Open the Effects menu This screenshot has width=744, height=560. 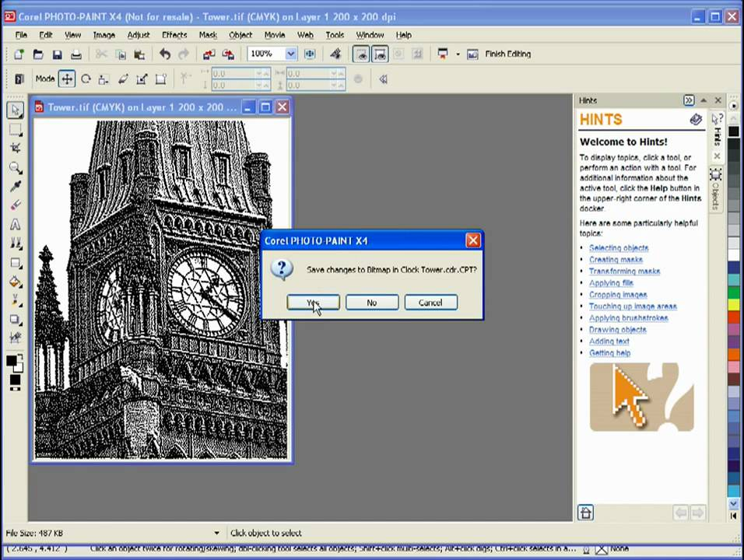tap(174, 35)
